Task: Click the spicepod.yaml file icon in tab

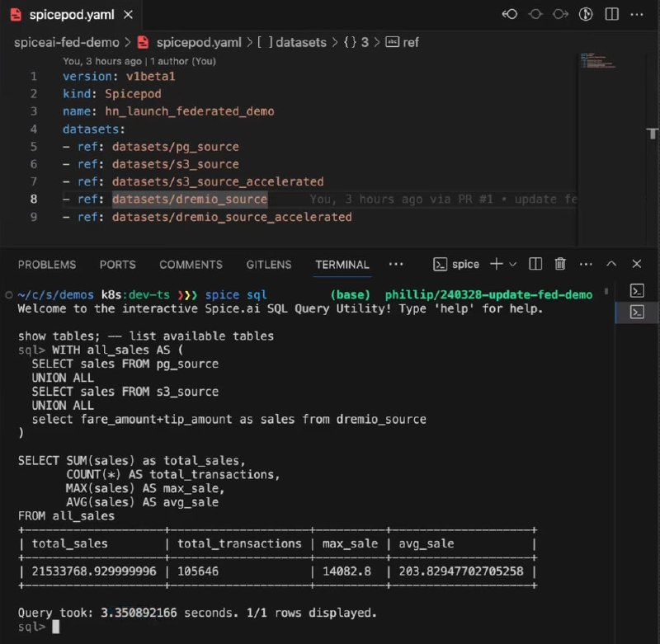Action: pos(16,15)
